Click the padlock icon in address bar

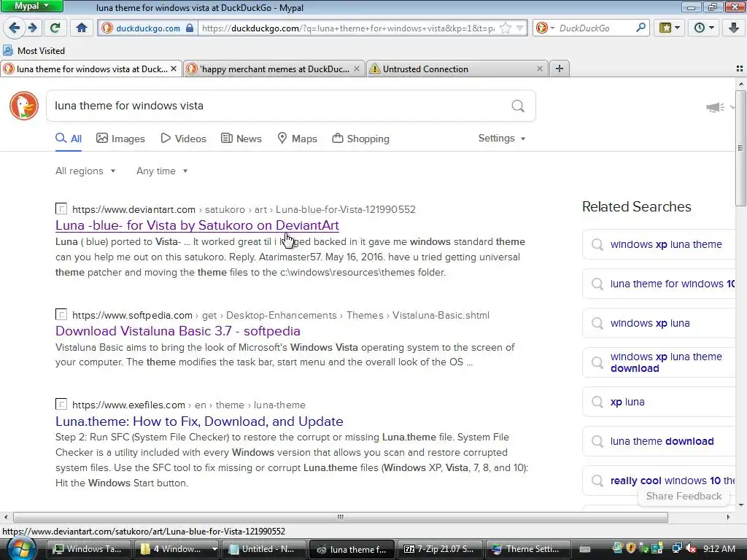coord(190,28)
